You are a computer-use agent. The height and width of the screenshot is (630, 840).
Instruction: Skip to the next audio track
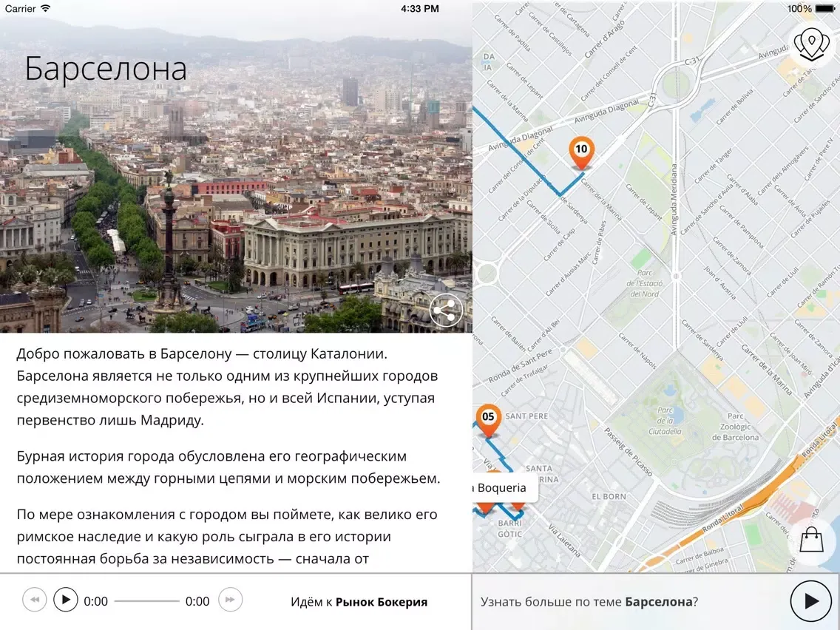[x=231, y=600]
